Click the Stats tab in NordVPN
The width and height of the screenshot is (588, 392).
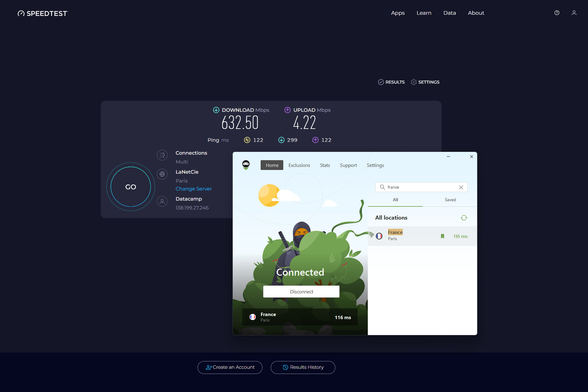325,165
